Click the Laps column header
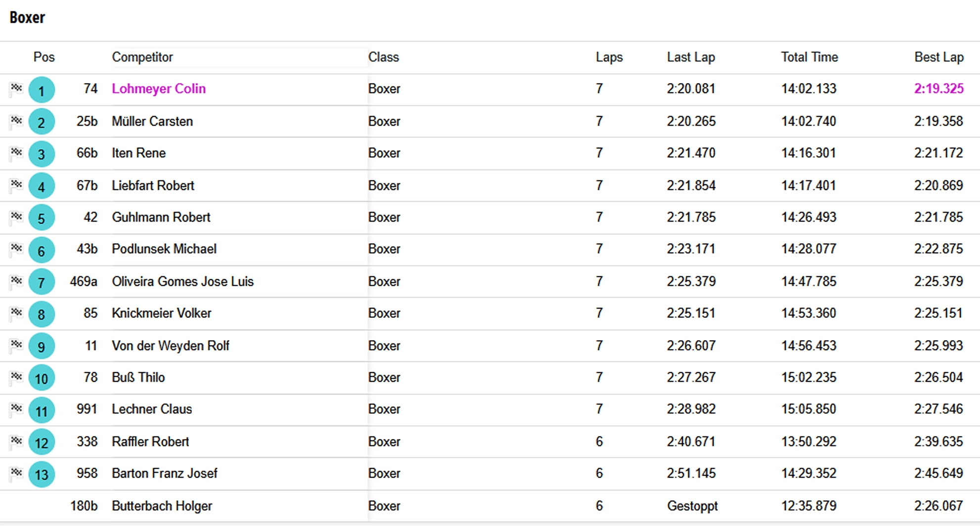Viewport: 980px width, 526px height. point(609,57)
